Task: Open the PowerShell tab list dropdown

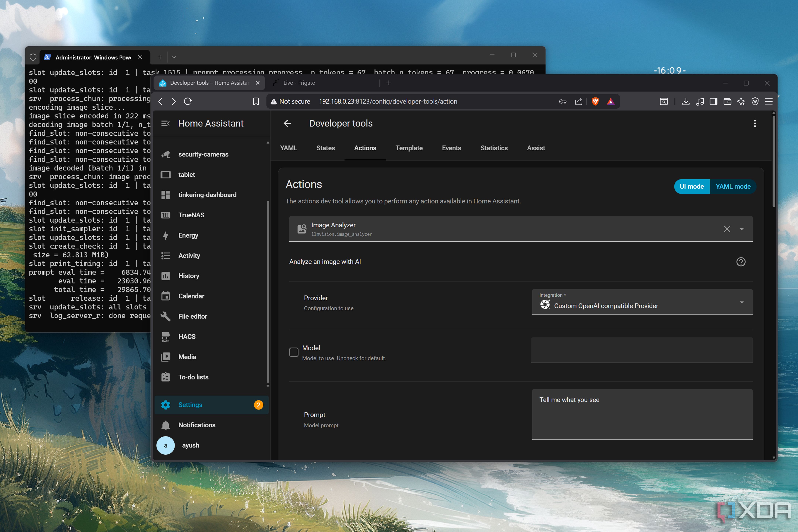Action: pyautogui.click(x=174, y=57)
